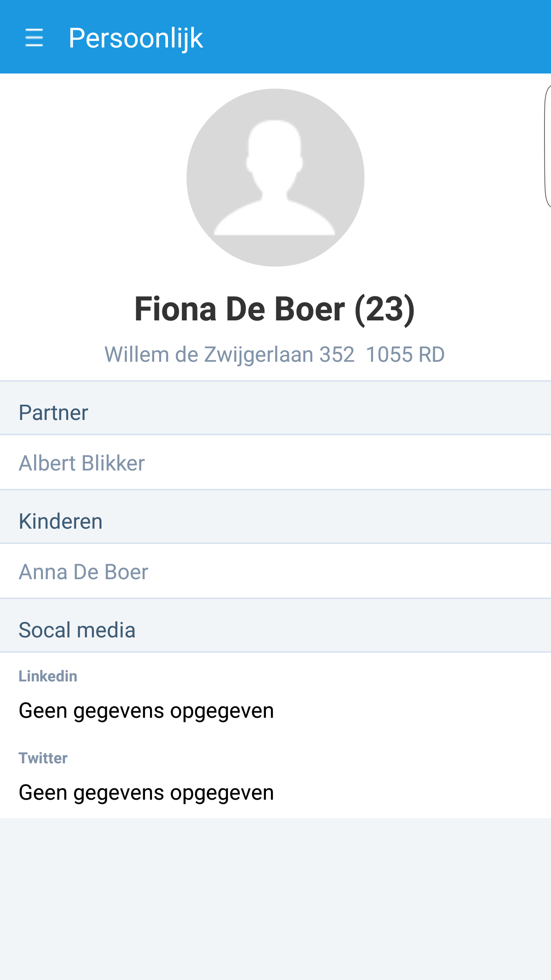Tap the Partner section header
Image resolution: width=551 pixels, height=980 pixels.
[x=54, y=413]
